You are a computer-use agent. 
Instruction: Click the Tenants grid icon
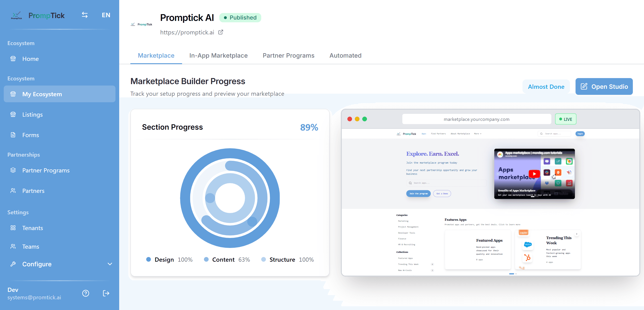click(x=13, y=228)
